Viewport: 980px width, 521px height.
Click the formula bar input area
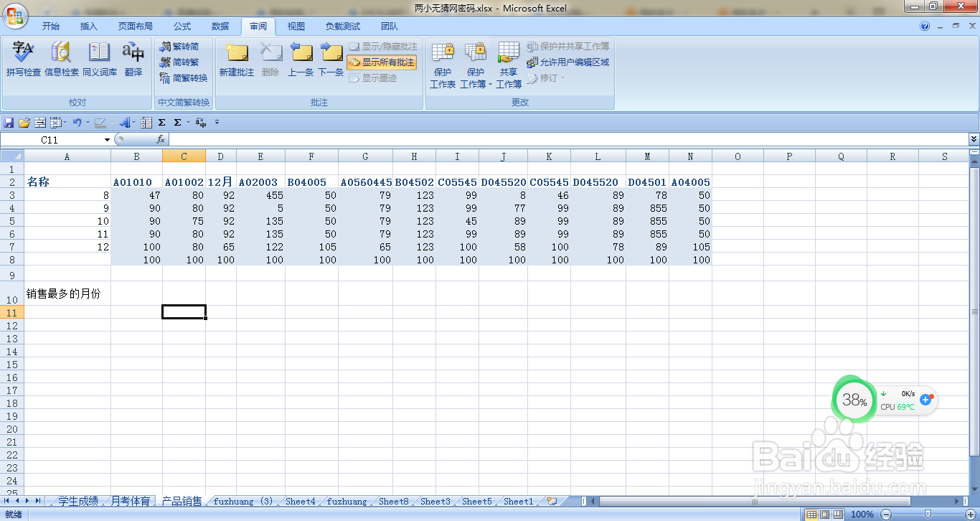568,140
